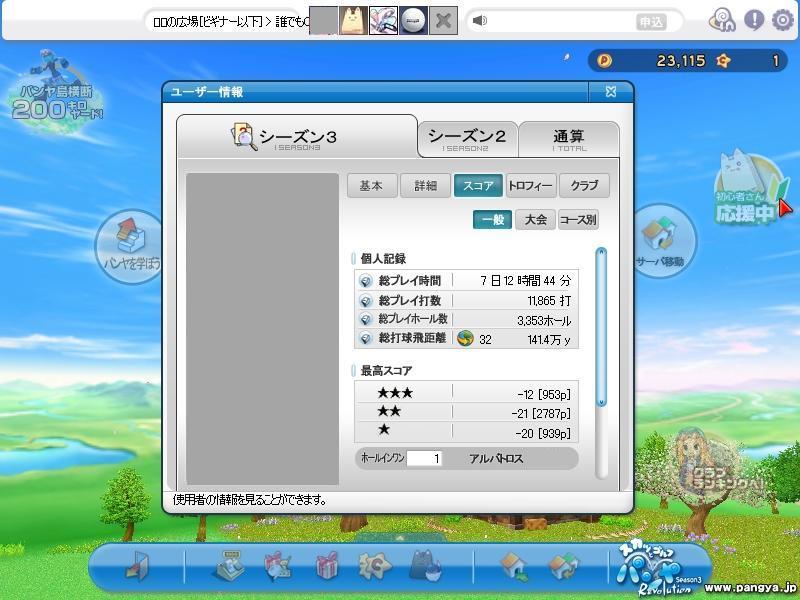
Task: Open the lollipop candy icon at top right
Action: click(x=722, y=20)
